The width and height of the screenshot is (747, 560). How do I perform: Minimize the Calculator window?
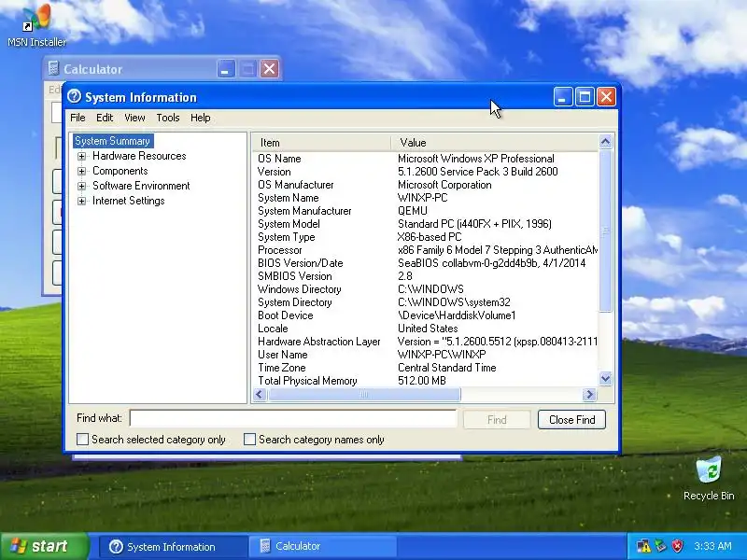coord(226,69)
